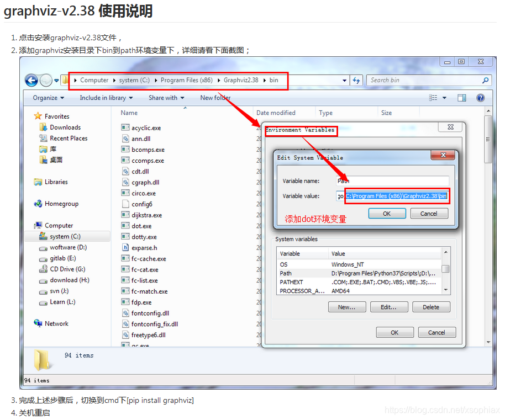Select the 库 folder in Favorites

pyautogui.click(x=48, y=149)
